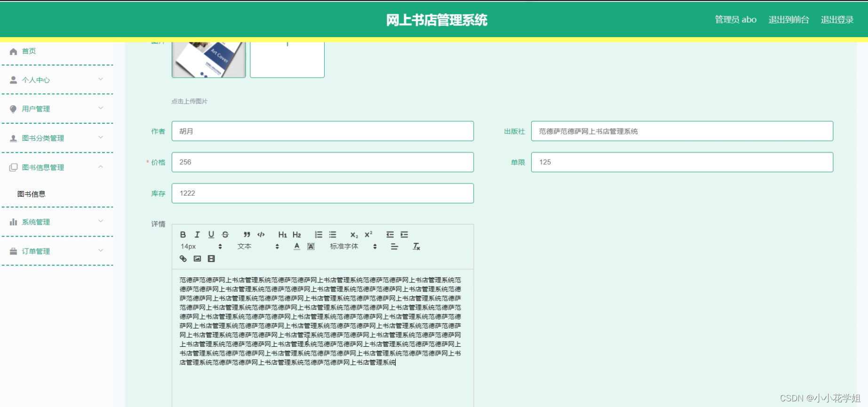Decrease text indent (outdent)
Image resolution: width=868 pixels, height=407 pixels.
390,234
